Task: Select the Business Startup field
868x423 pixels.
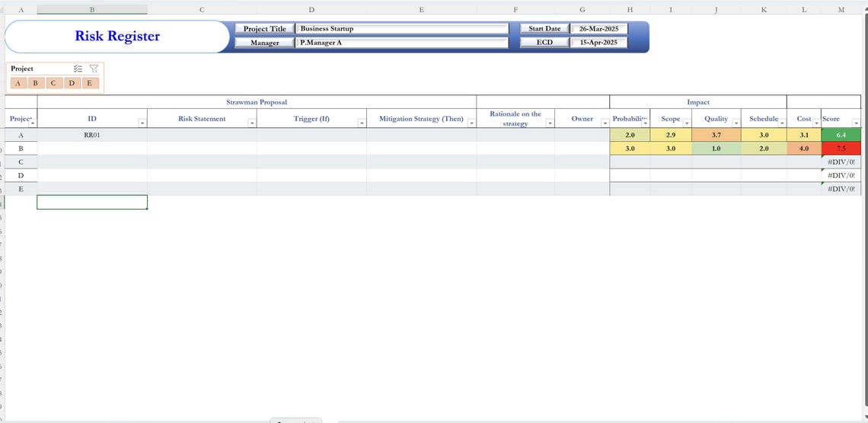Action: [403, 29]
